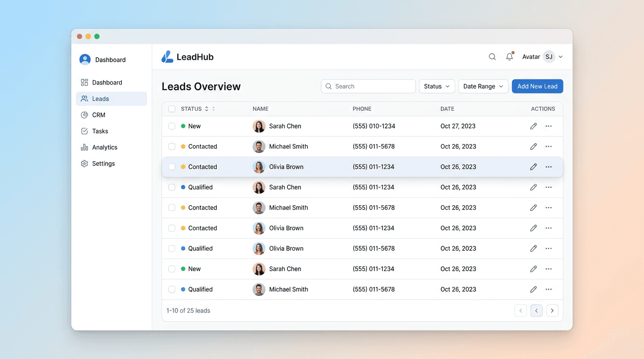Open the Status filter dropdown
Viewport: 644px width, 359px height.
coord(436,86)
